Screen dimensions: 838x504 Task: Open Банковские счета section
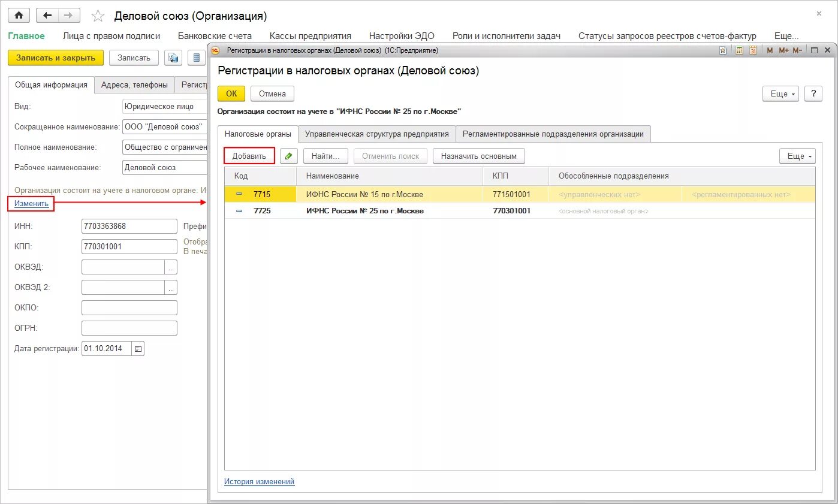215,36
